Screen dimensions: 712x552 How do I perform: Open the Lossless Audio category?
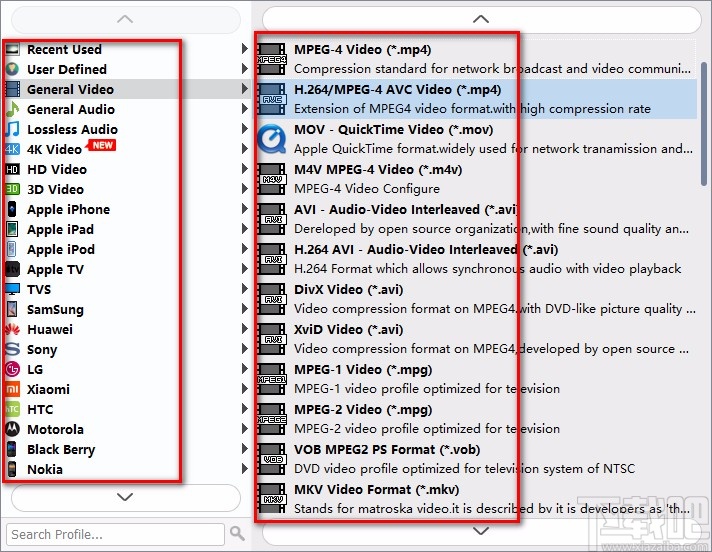point(127,129)
